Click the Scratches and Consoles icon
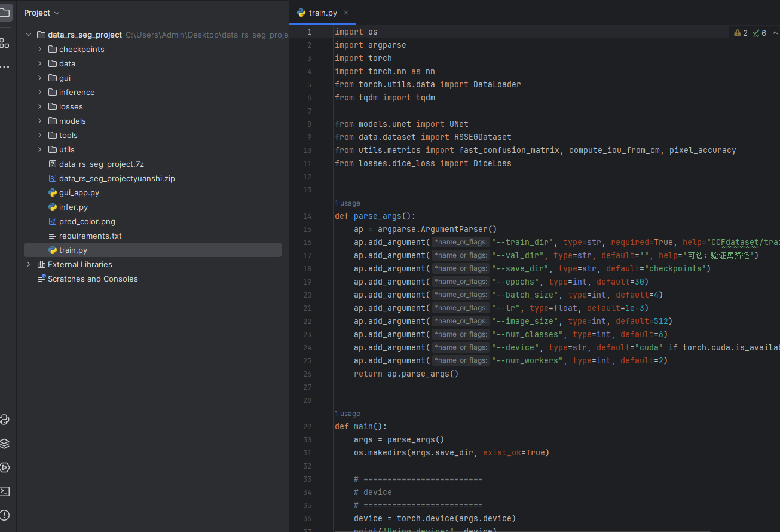 point(41,279)
